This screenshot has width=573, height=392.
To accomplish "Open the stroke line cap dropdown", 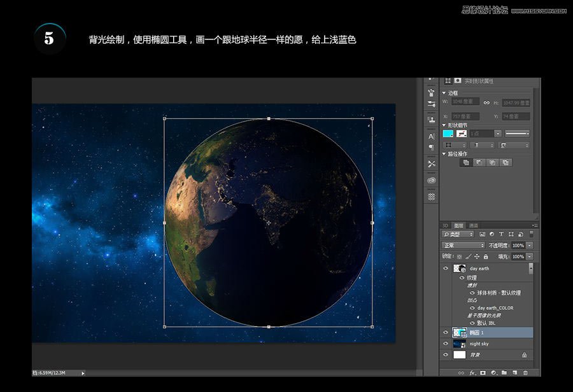I will tap(483, 145).
